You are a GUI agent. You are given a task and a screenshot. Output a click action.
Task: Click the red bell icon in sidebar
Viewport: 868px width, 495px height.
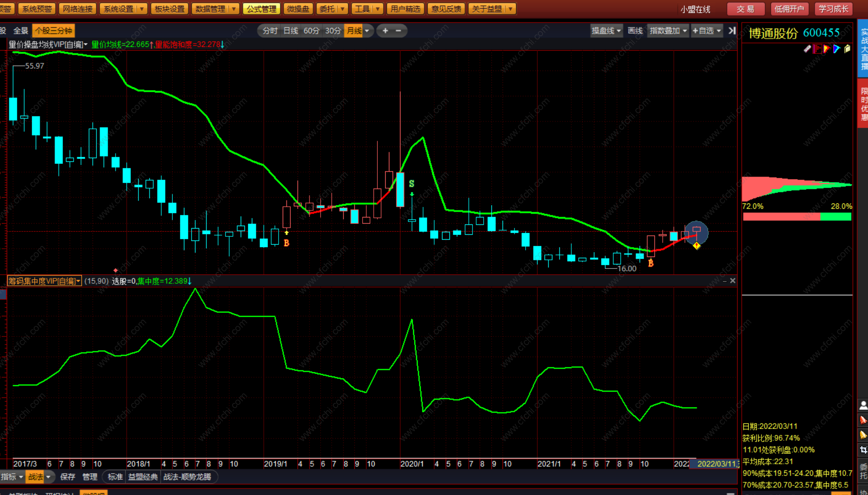tap(863, 420)
